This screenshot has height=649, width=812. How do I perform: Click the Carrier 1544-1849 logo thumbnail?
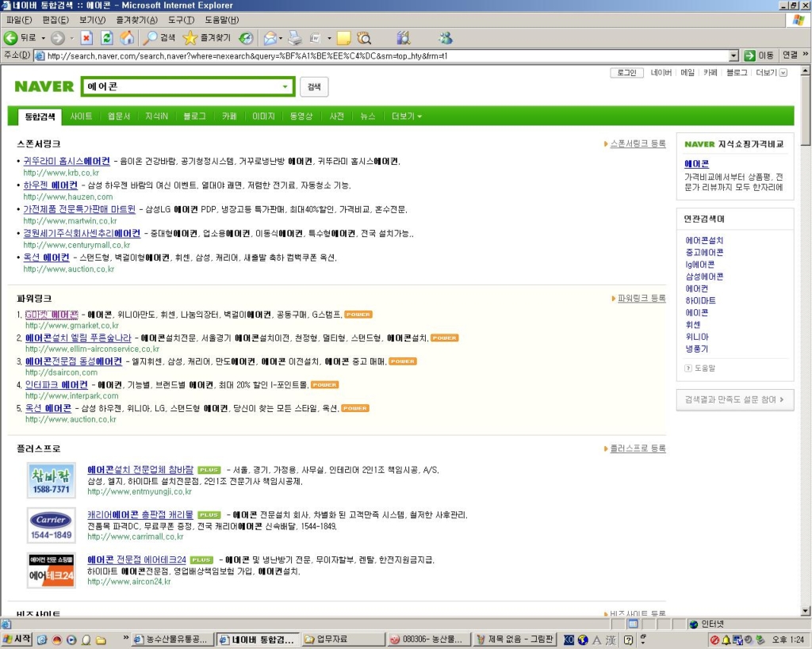pyautogui.click(x=52, y=525)
